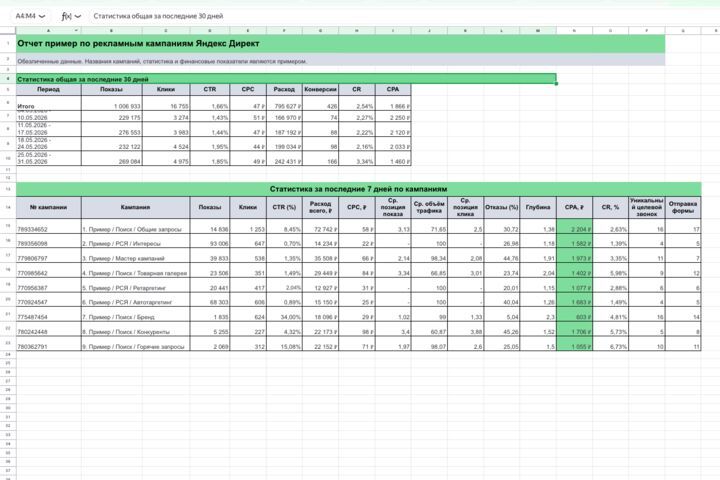
Task: Click the 'Расход всего, ₽' header cell
Action: pos(320,207)
